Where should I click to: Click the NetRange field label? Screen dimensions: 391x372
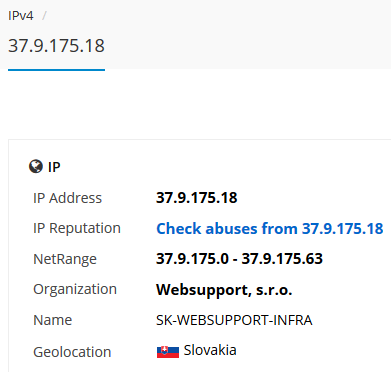pyautogui.click(x=65, y=259)
